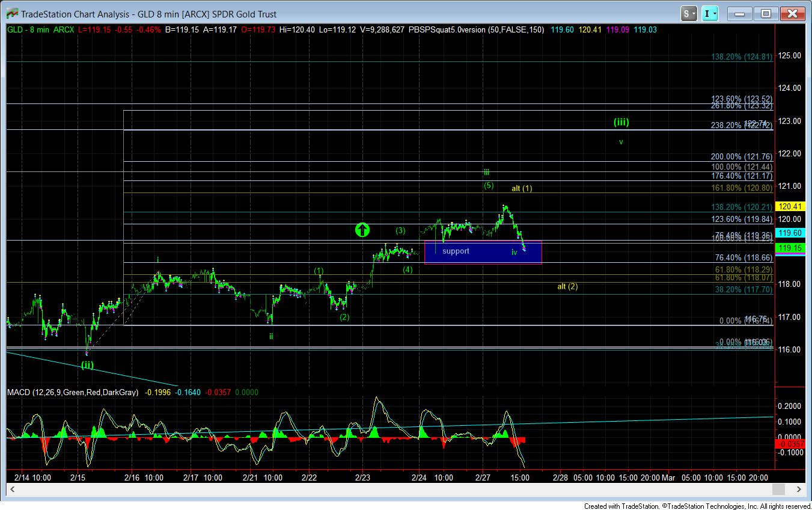Click the TradeStation chart window icon in title bar
This screenshot has height=510, width=812.
click(11, 13)
